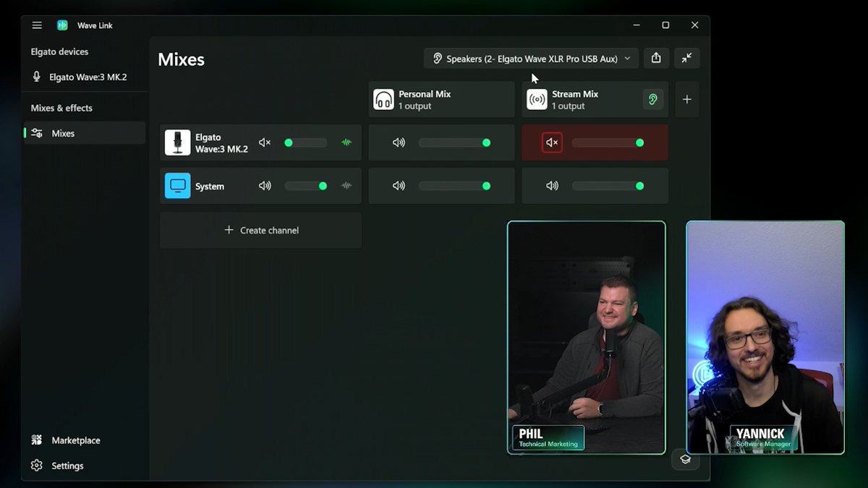Click Yannick's webcam video overlay
The width and height of the screenshot is (868, 488).
coord(765,338)
